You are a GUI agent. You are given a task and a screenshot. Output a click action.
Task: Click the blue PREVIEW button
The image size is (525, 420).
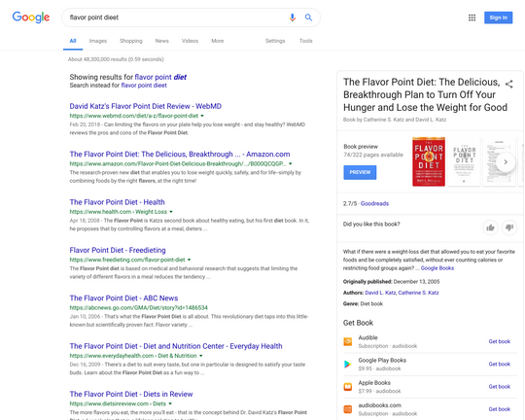pos(360,172)
